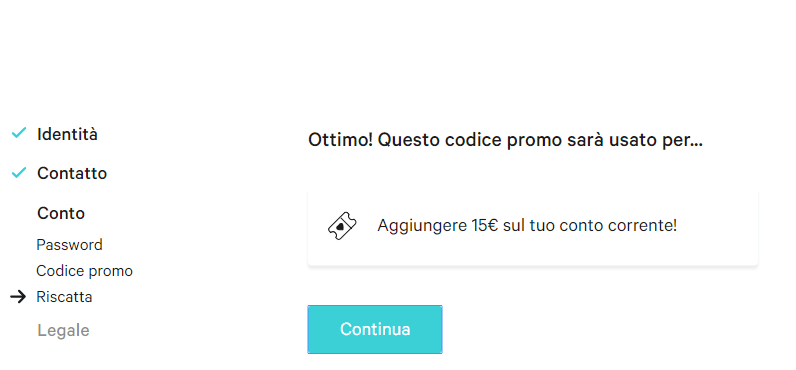Click the 15€ amount in the promo card
The image size is (796, 370).
485,225
